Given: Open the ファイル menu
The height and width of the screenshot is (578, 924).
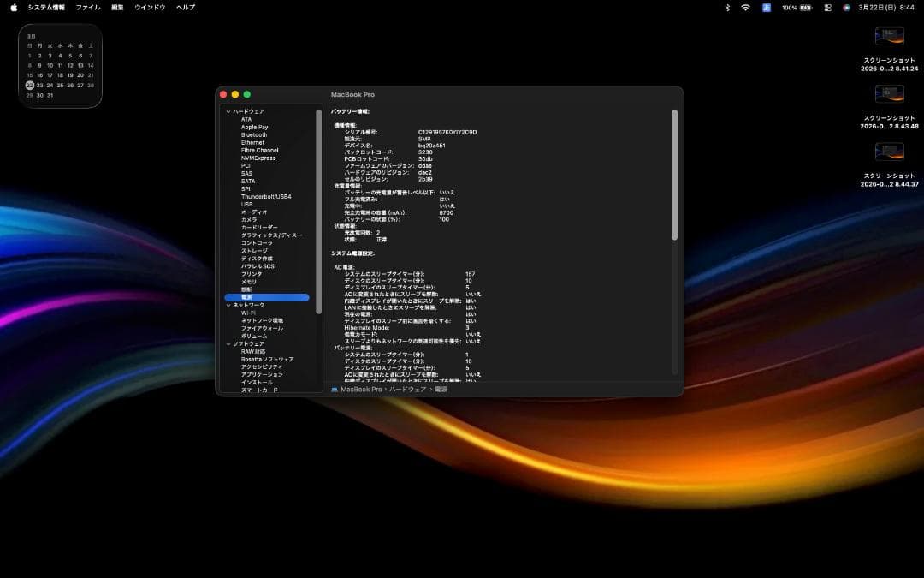Looking at the screenshot, I should pos(88,8).
